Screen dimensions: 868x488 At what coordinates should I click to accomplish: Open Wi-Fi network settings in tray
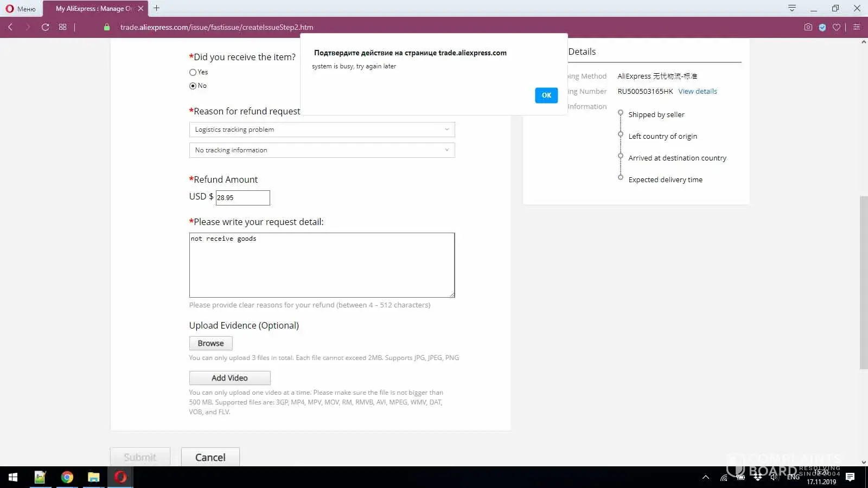pyautogui.click(x=724, y=478)
